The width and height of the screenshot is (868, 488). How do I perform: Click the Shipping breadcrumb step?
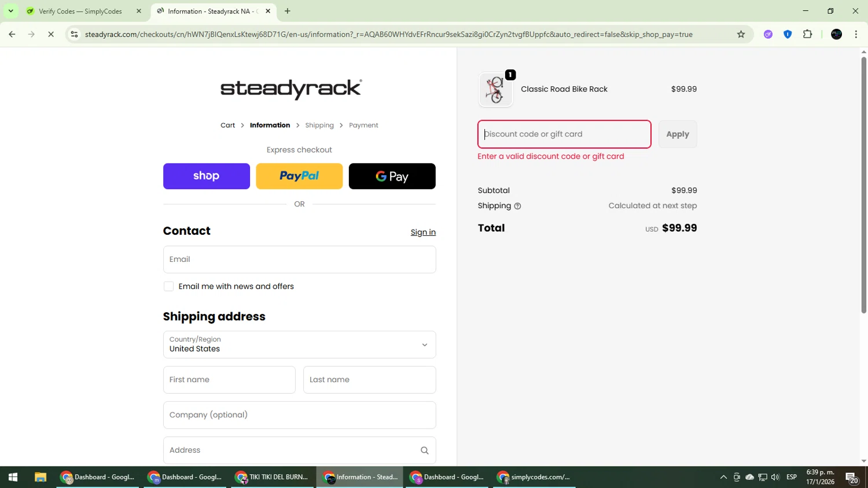tap(319, 125)
